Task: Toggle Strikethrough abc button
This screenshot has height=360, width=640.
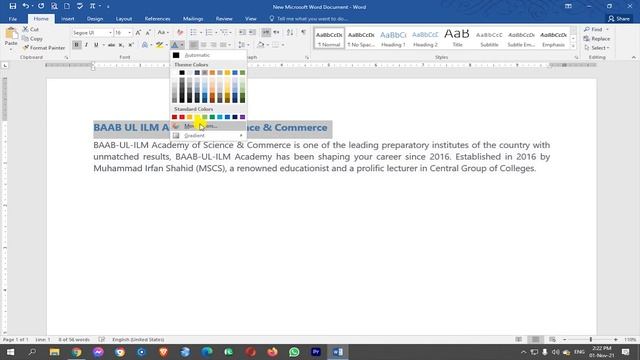Action: point(111,45)
